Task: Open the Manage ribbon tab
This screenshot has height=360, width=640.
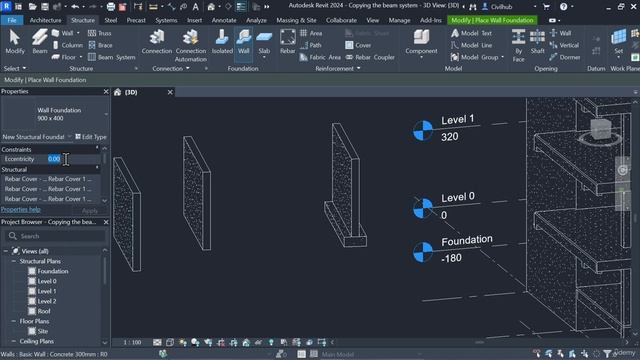Action: point(399,20)
